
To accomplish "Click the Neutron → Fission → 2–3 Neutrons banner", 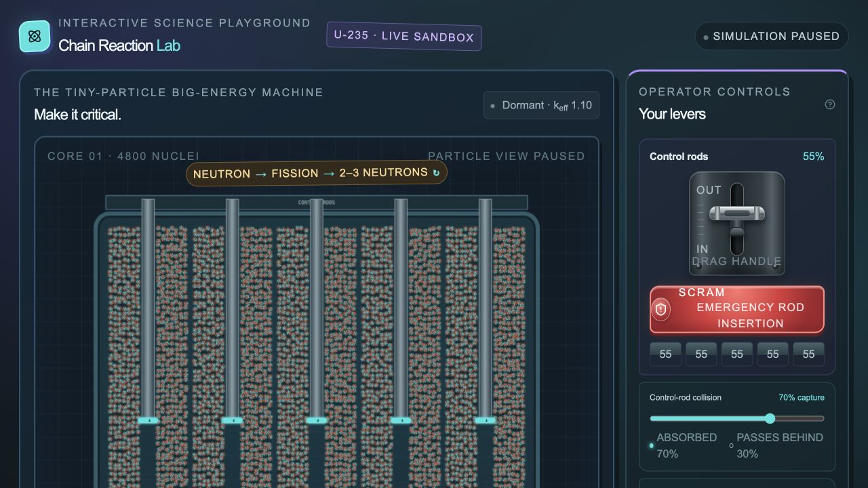I will [x=317, y=173].
